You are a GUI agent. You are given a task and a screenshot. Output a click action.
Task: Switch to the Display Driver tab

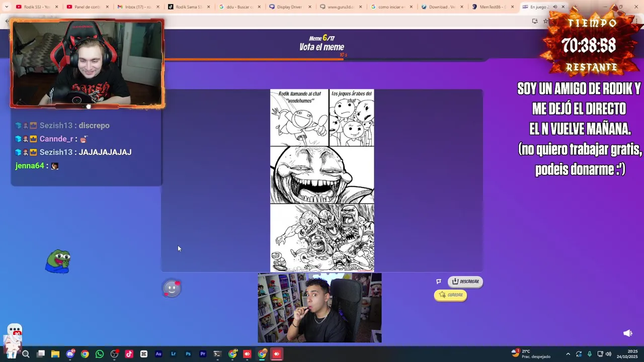(x=289, y=7)
